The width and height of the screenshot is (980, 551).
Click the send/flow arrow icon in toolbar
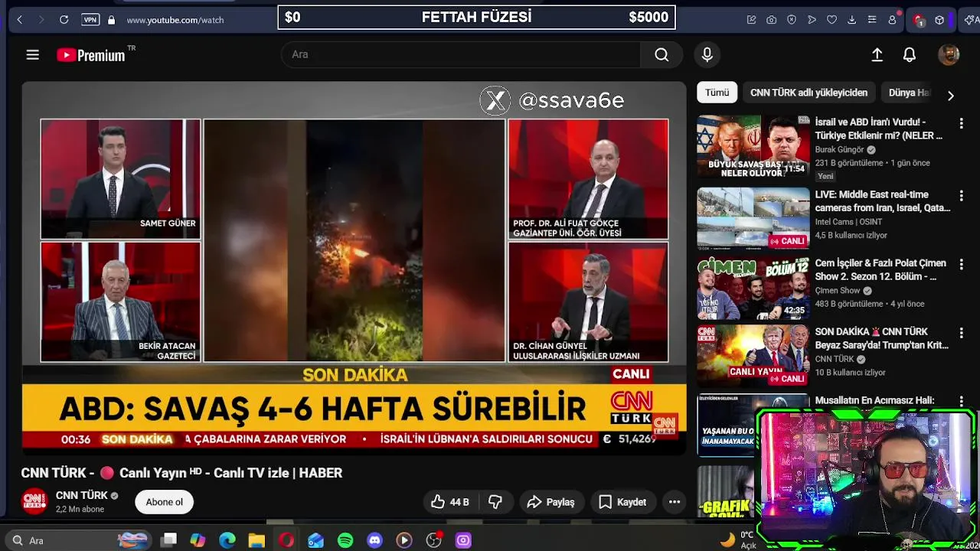coord(812,20)
